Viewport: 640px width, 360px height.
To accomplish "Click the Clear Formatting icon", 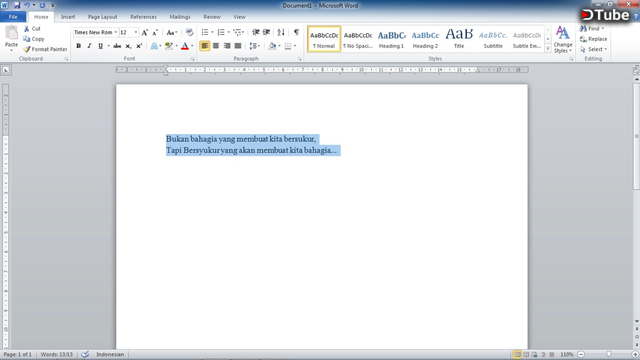I will tap(189, 32).
